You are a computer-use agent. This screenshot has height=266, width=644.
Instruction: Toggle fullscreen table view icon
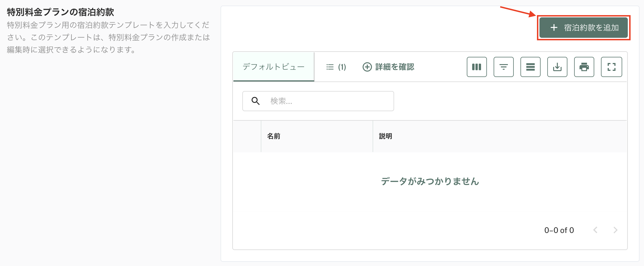point(612,67)
